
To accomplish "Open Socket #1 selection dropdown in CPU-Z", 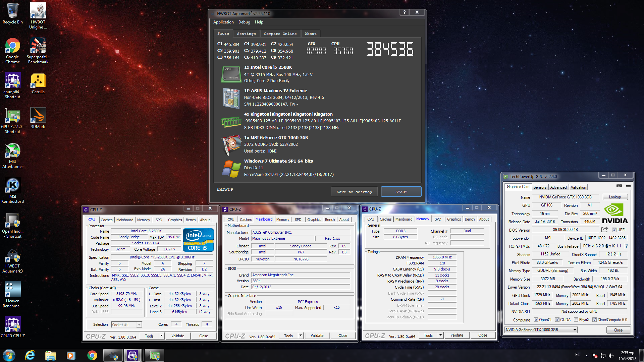I will 126,324.
